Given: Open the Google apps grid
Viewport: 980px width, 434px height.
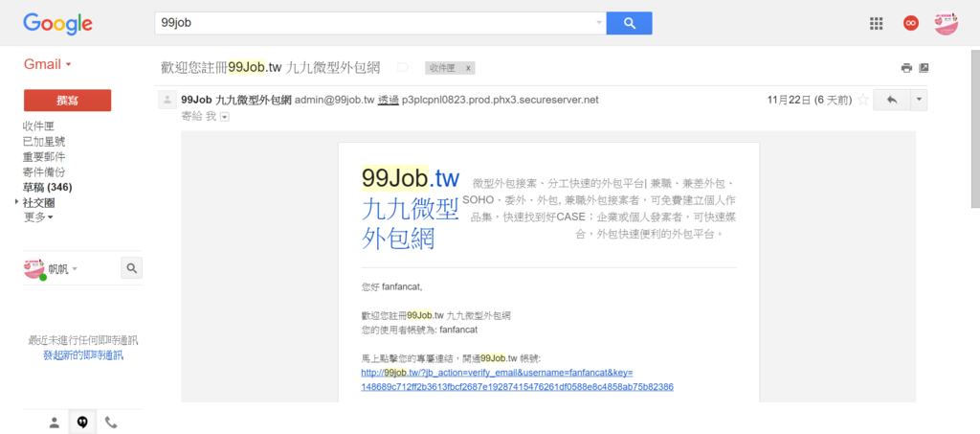Looking at the screenshot, I should pos(877,24).
